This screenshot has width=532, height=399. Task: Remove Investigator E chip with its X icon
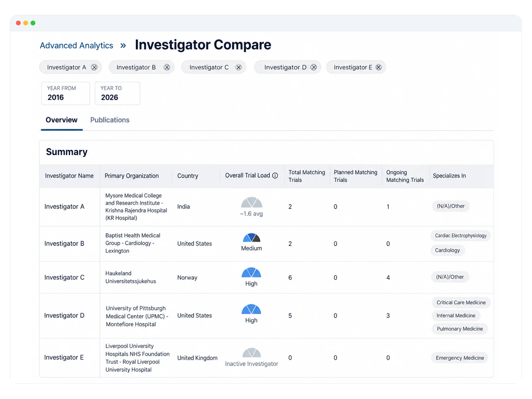click(x=378, y=67)
